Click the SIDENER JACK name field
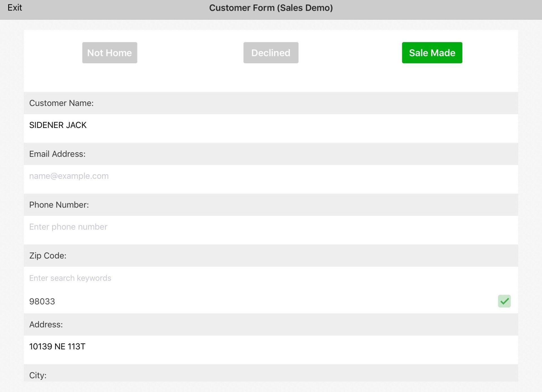The height and width of the screenshot is (392, 542). [58, 125]
